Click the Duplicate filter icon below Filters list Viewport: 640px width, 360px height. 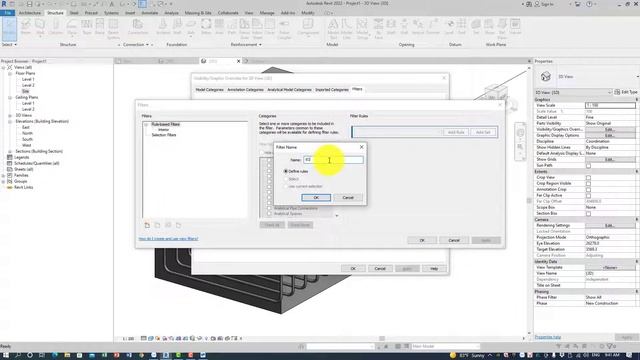pos(157,225)
